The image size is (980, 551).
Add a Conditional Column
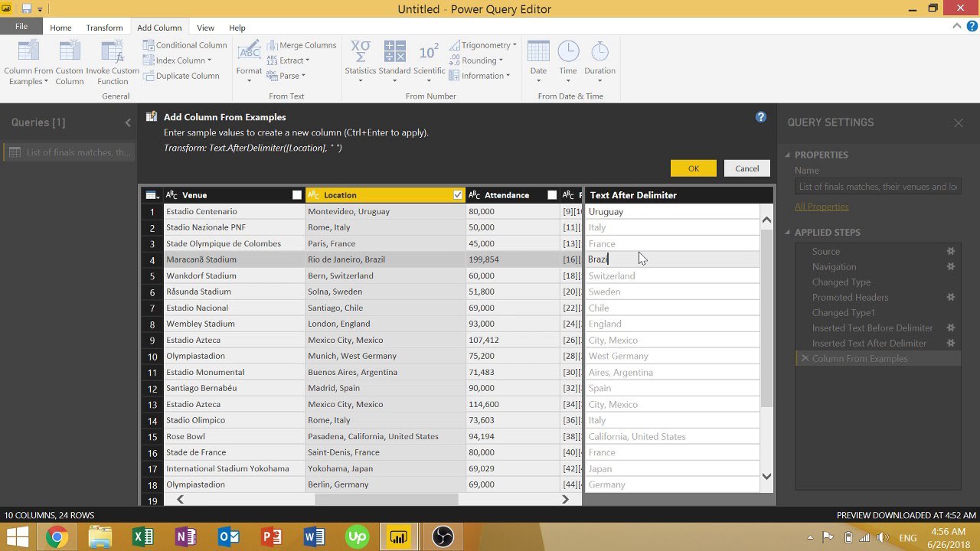[x=185, y=45]
